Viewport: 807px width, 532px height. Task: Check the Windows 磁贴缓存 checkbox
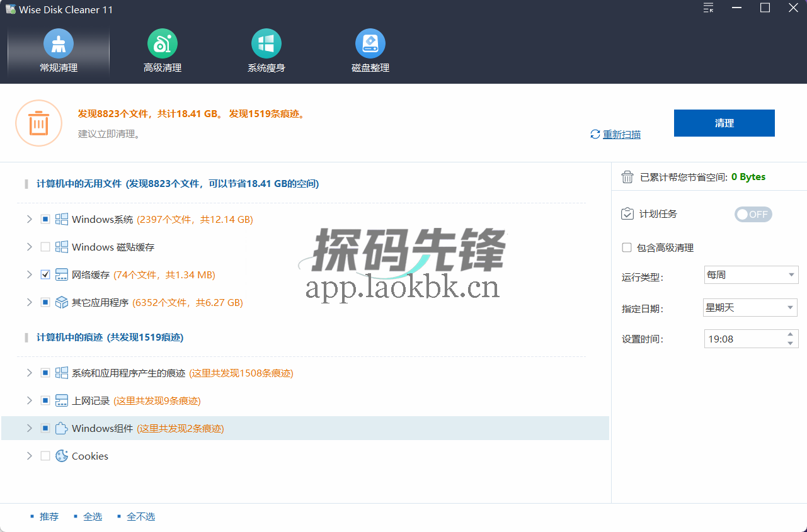(45, 247)
